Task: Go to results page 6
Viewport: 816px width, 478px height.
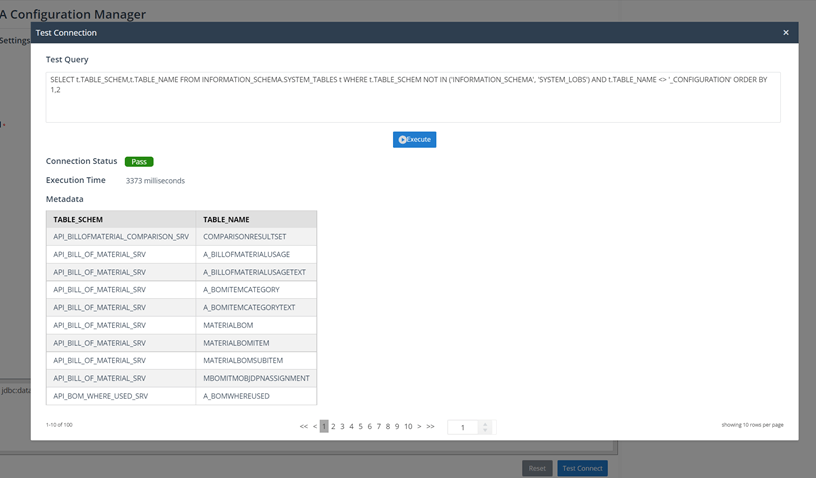Action: (x=369, y=427)
